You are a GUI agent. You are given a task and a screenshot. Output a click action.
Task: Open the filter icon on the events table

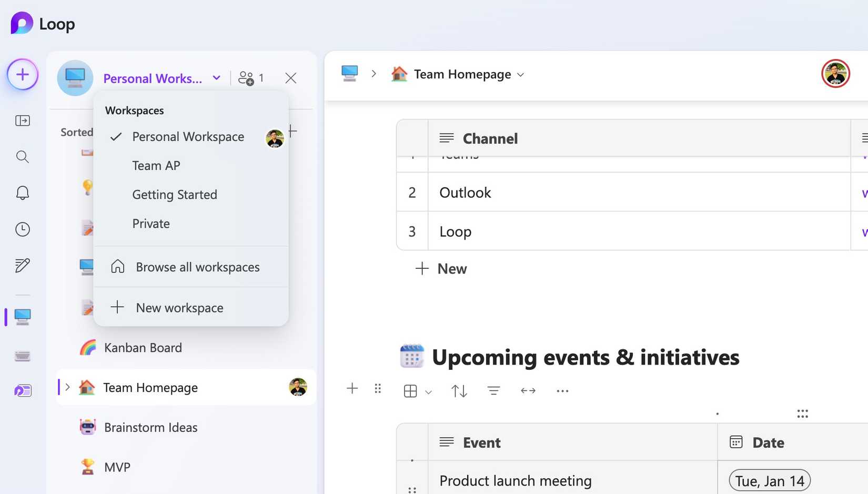coord(493,390)
